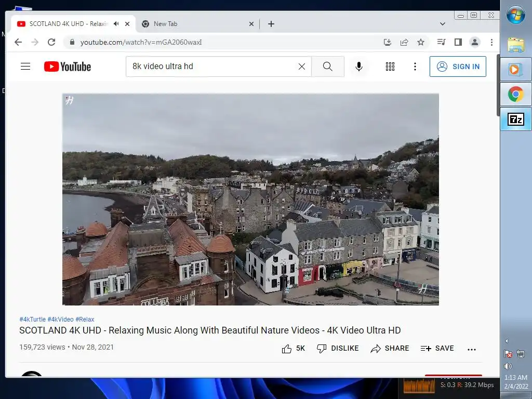Open YouTube settings three-dot menu
Image resolution: width=532 pixels, height=399 pixels.
[x=415, y=66]
